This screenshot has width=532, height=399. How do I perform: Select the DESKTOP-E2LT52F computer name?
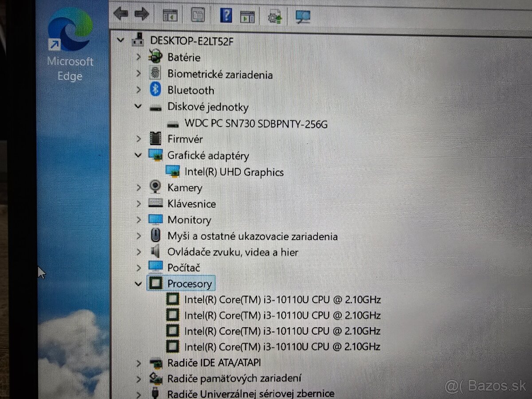pyautogui.click(x=192, y=41)
